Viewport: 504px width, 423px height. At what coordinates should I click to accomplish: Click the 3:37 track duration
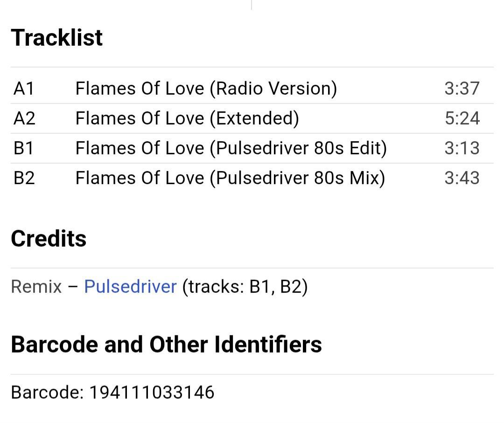[x=462, y=88]
